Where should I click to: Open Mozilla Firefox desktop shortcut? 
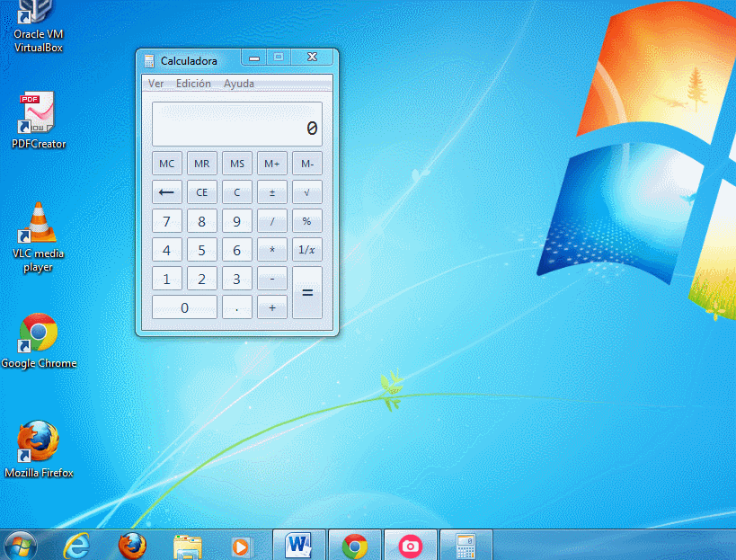pyautogui.click(x=39, y=449)
